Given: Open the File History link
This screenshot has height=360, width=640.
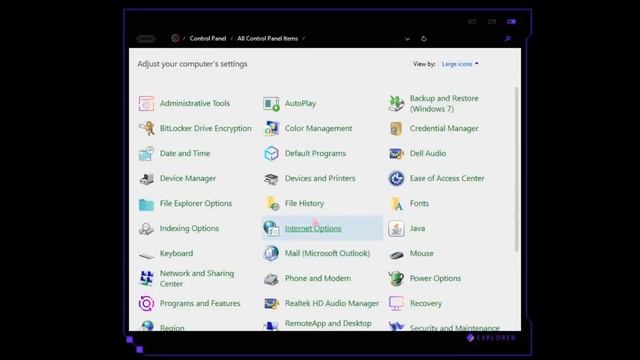Looking at the screenshot, I should (x=304, y=203).
